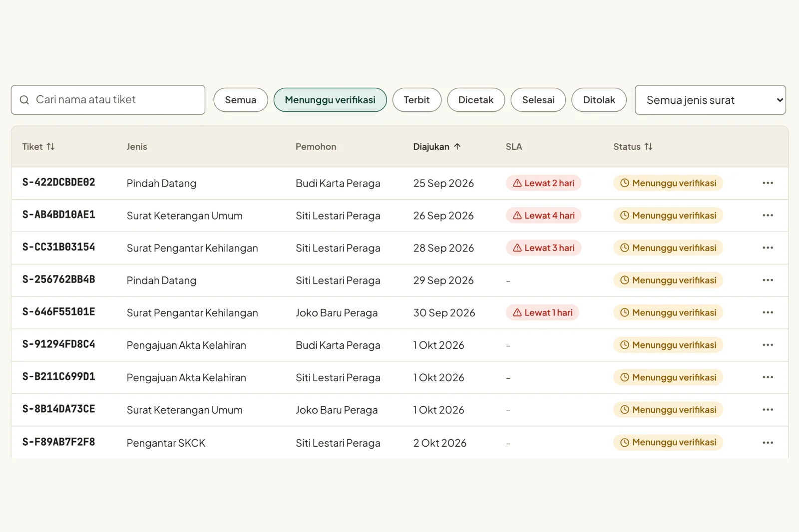799x532 pixels.
Task: Click the 2 Okt 2026 date cell
Action: point(439,443)
